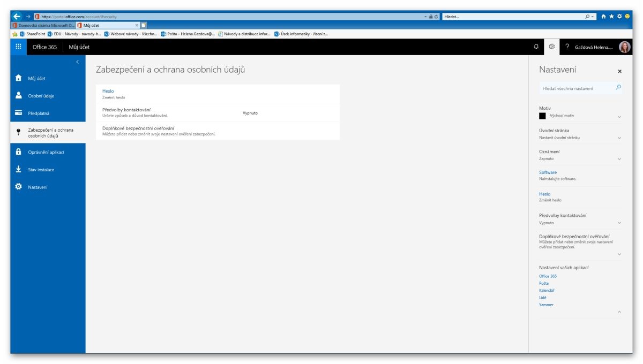Open the Office 365 app launcher grid
Image resolution: width=643 pixels, height=364 pixels.
[x=18, y=47]
